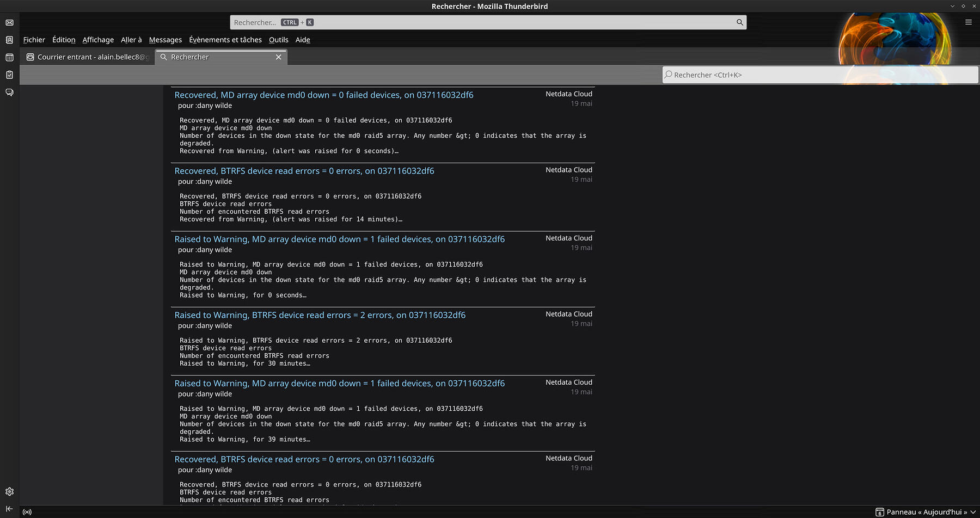Open the Aide menu

[303, 40]
